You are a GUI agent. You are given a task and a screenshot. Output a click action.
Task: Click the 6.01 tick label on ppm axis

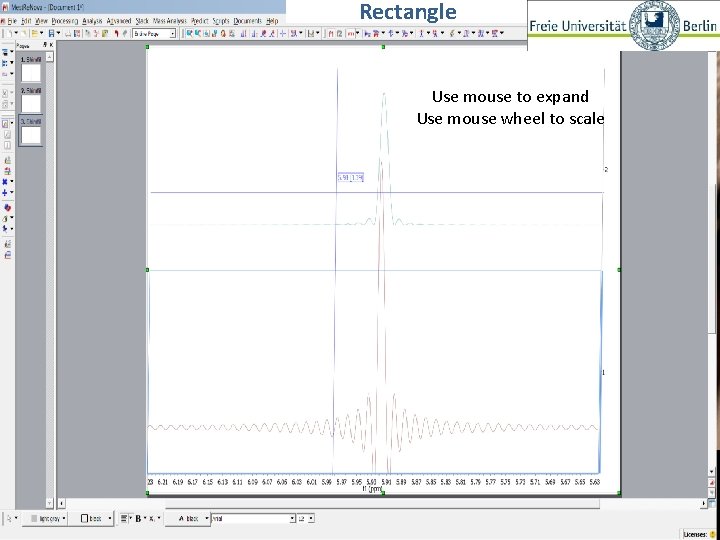pos(312,482)
